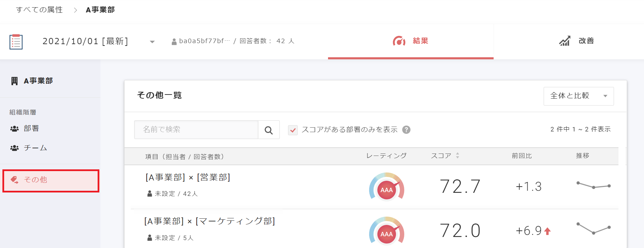Expand the 全体と比較 comparison dropdown

tap(578, 96)
